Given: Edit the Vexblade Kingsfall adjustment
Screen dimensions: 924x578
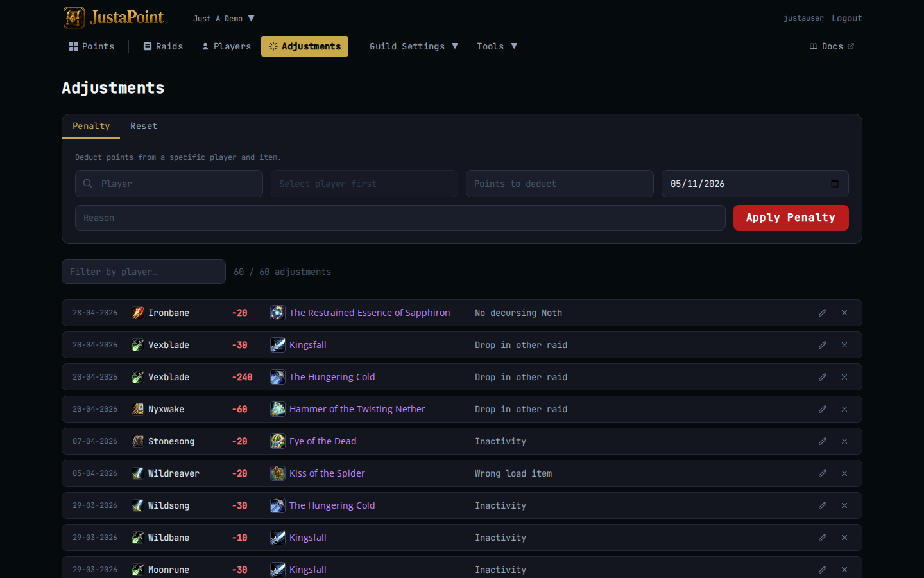Looking at the screenshot, I should [823, 345].
